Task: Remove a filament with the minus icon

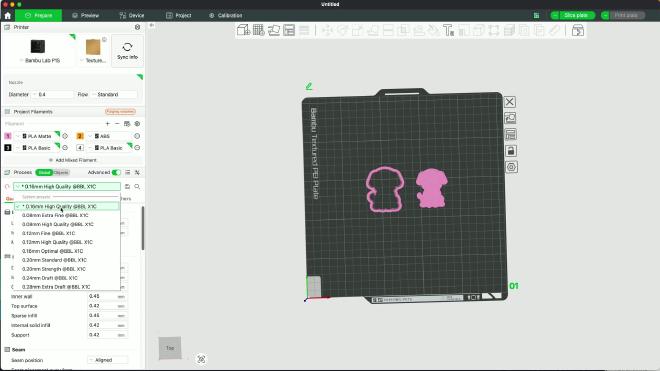Action: (x=117, y=124)
